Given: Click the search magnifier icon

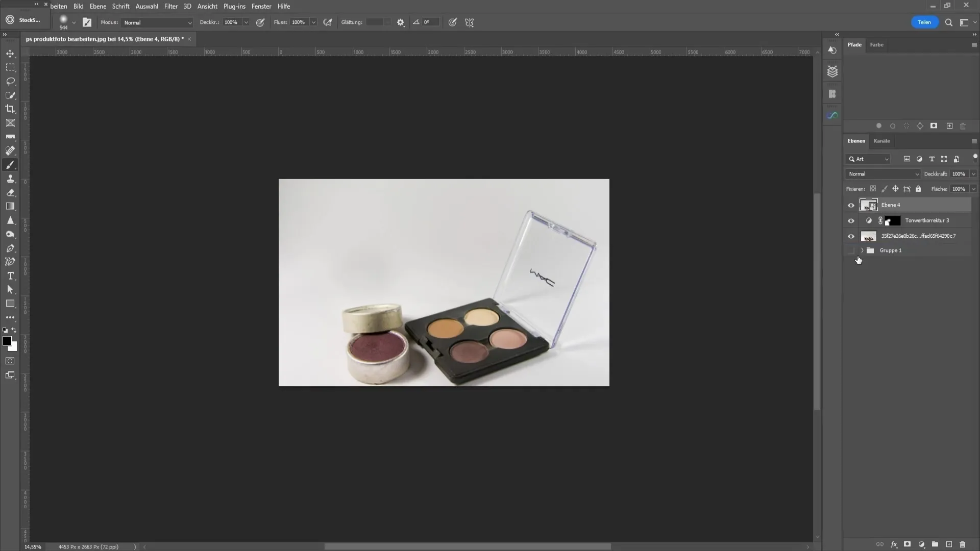Looking at the screenshot, I should tap(949, 22).
